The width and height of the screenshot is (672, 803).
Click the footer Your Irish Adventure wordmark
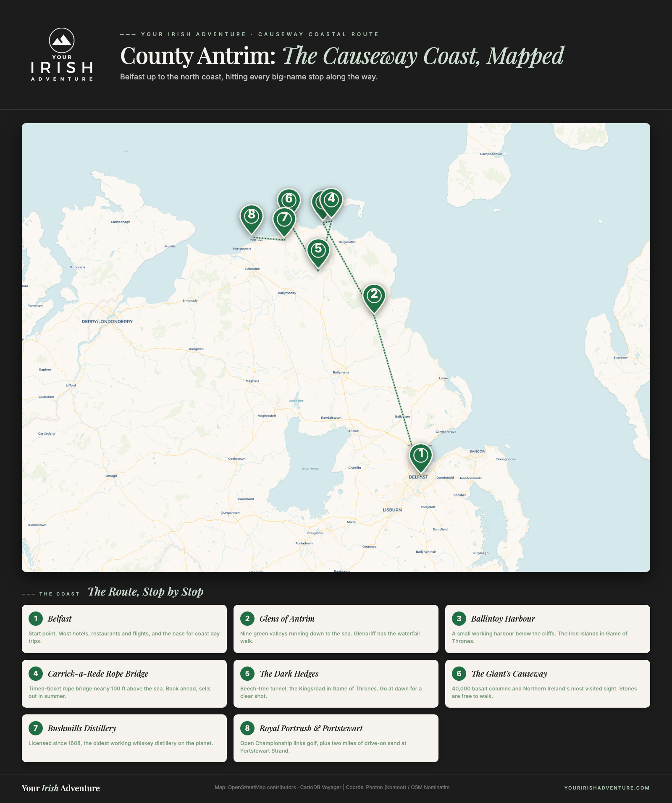61,788
